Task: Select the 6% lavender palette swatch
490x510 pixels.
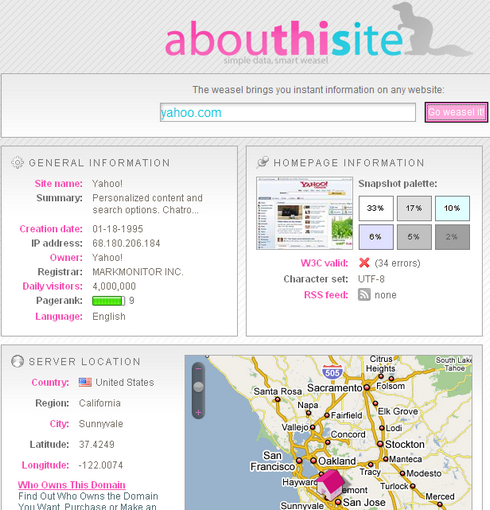Action: tap(376, 237)
